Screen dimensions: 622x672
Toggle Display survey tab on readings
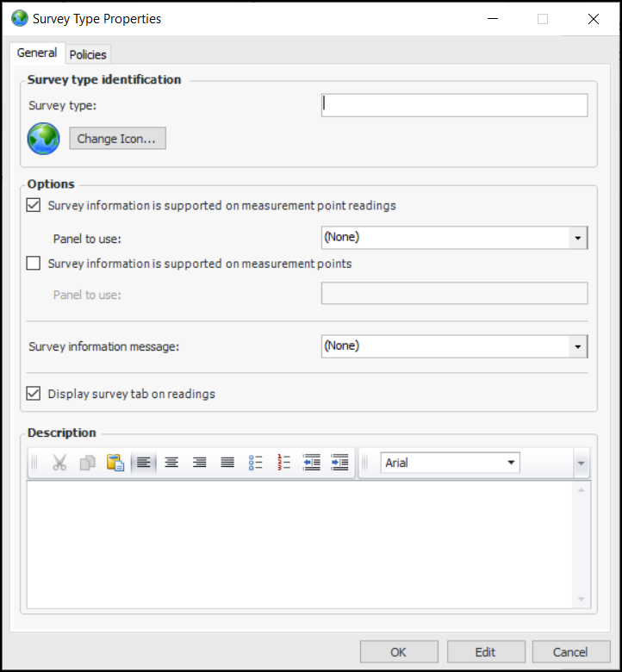tap(34, 393)
